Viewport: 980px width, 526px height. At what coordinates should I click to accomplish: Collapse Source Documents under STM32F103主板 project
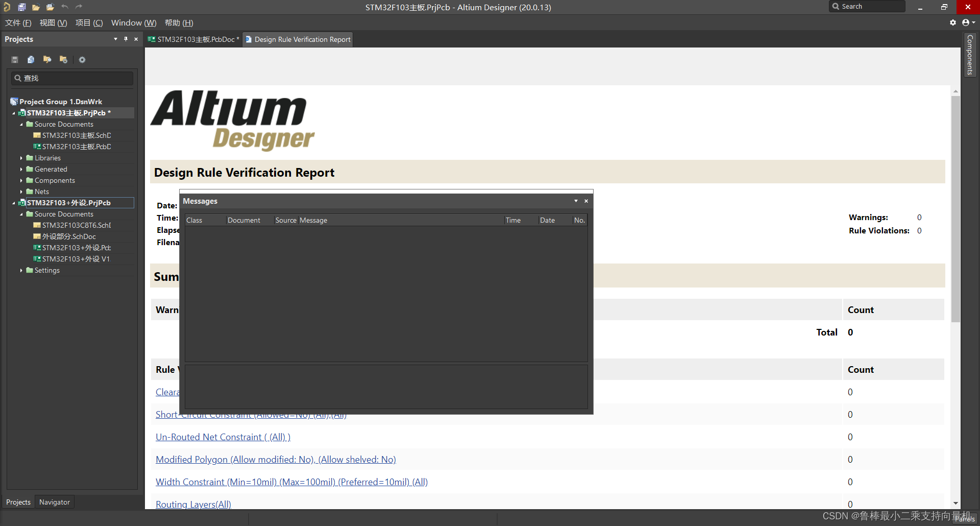coord(21,124)
